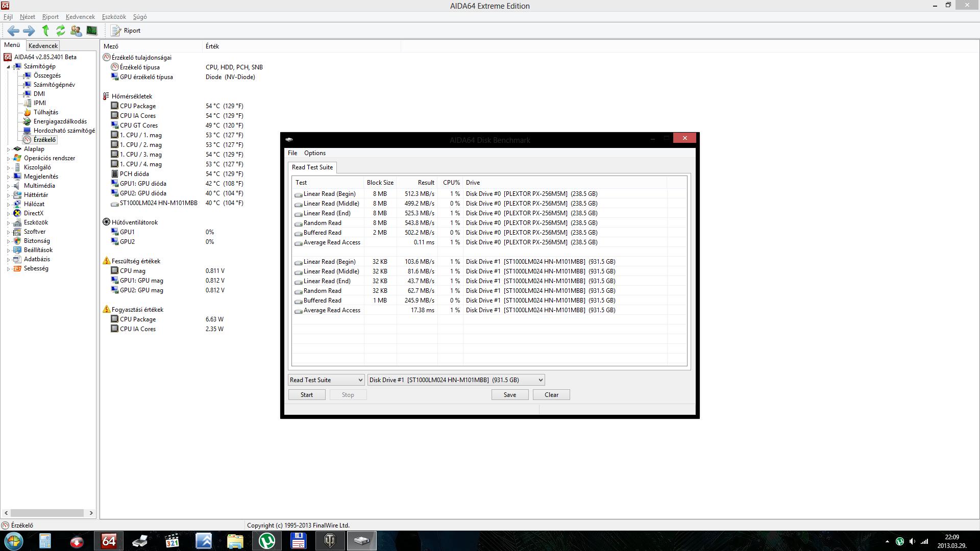
Task: Select the Érzékelő sensor icon in tree
Action: point(27,140)
